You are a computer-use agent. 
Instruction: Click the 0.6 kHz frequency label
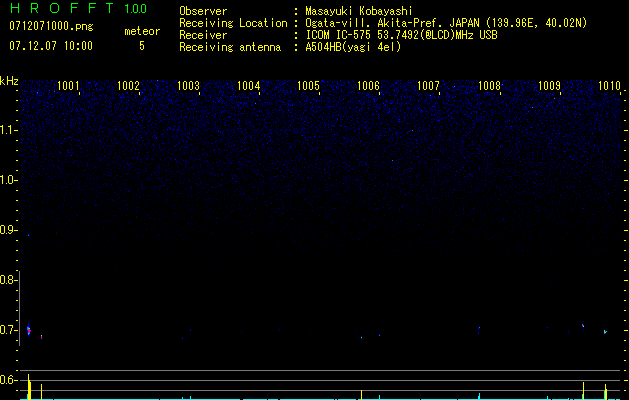(x=8, y=380)
